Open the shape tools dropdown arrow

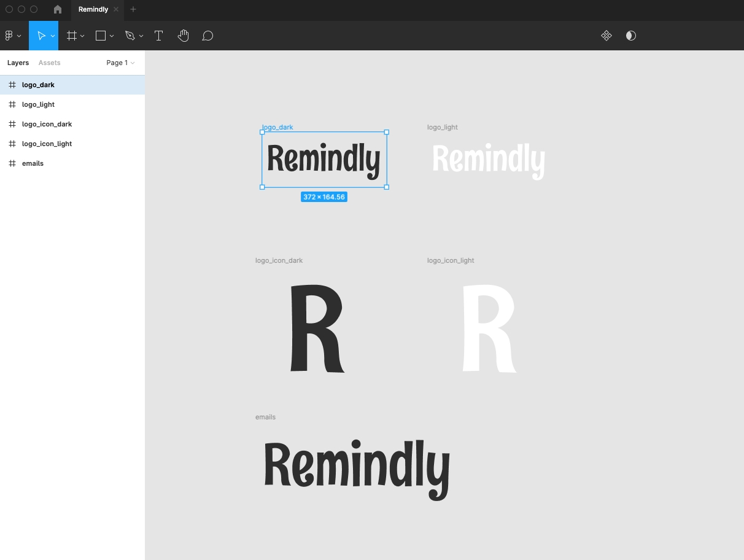point(112,36)
